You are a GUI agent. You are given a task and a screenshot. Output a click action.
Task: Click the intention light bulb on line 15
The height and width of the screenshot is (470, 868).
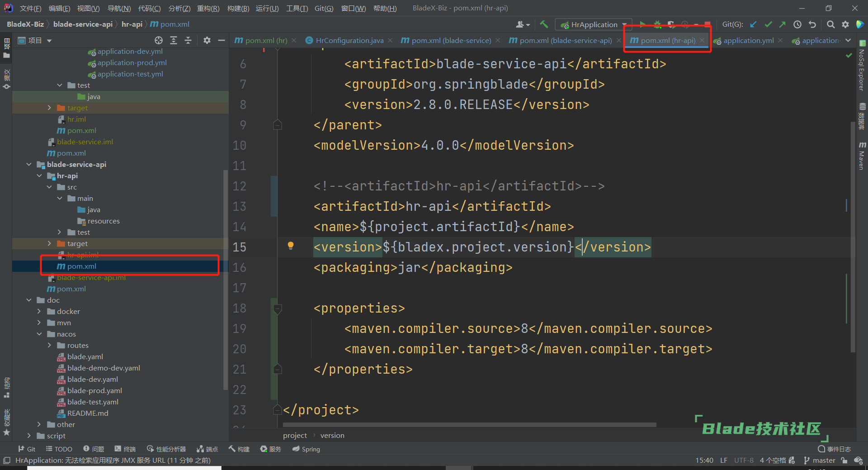291,246
